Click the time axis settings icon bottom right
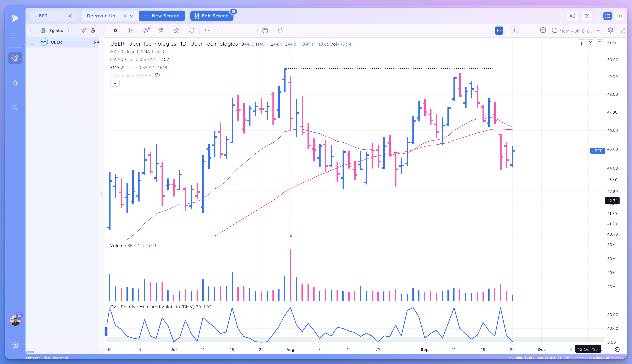The width and height of the screenshot is (632, 364). pos(617,349)
